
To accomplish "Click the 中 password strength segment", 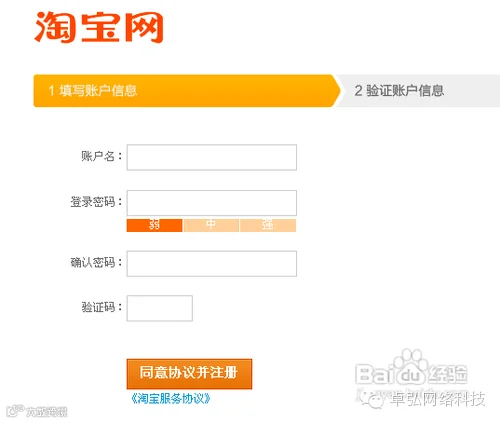I will click(x=211, y=225).
